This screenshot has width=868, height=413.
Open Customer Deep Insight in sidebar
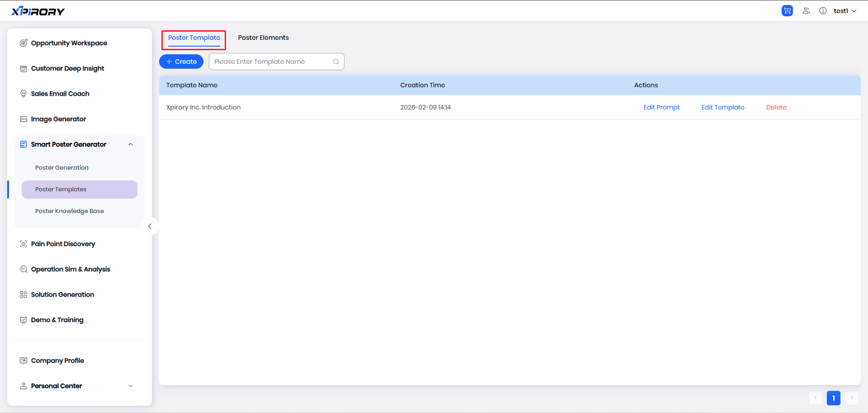coord(67,68)
